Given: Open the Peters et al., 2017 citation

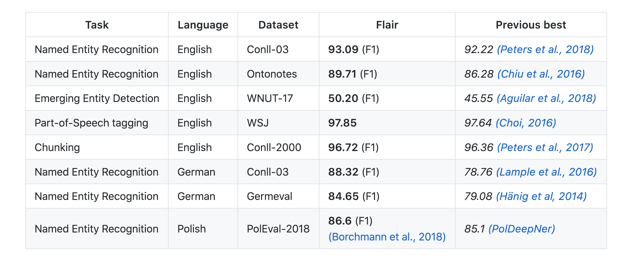Looking at the screenshot, I should 545,147.
